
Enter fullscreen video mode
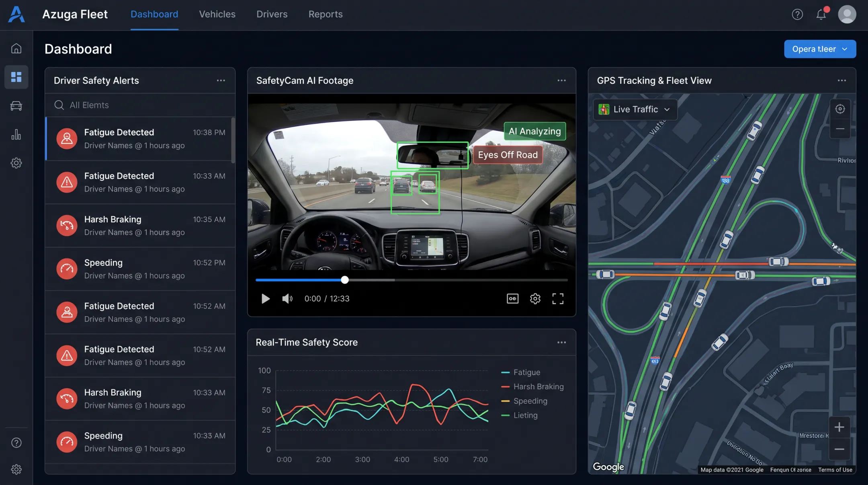(558, 298)
